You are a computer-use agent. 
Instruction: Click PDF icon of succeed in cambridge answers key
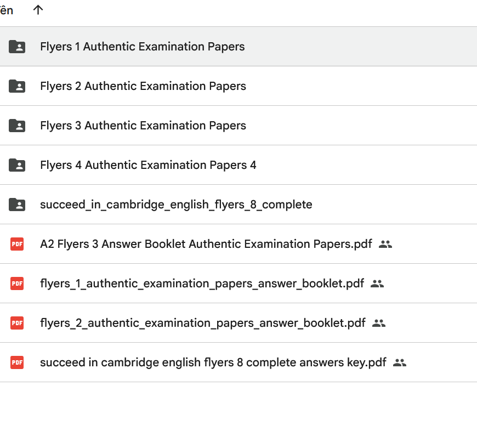click(x=17, y=362)
